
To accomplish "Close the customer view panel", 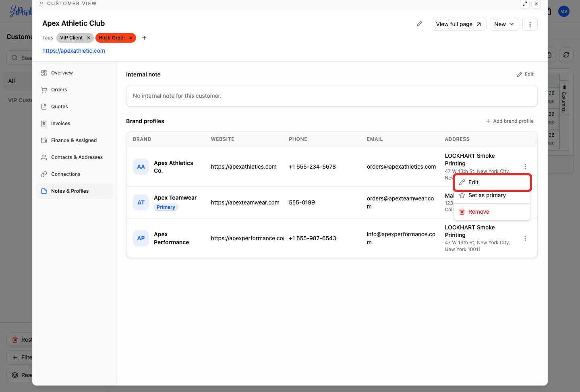I will (x=536, y=4).
